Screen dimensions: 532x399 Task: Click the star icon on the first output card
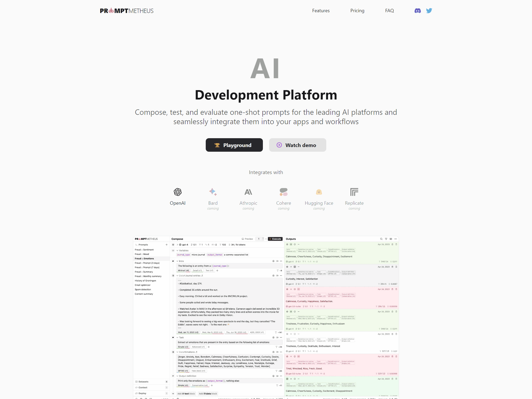tap(287, 244)
